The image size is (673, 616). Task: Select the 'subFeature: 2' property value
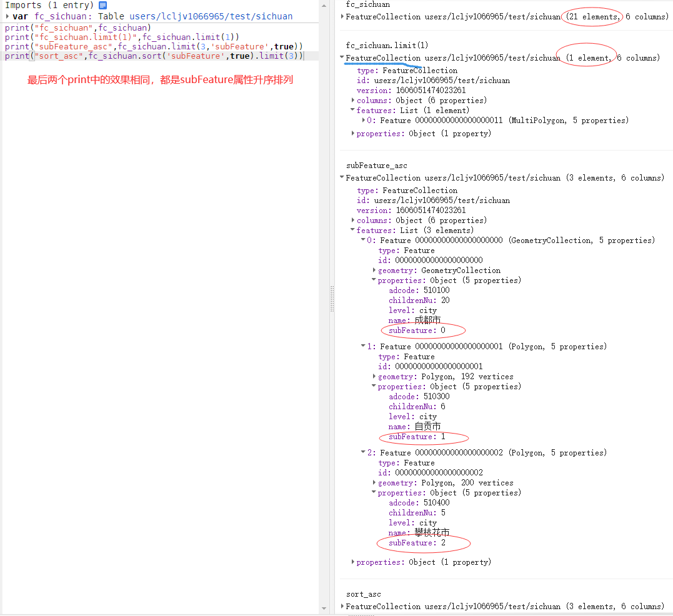point(417,543)
